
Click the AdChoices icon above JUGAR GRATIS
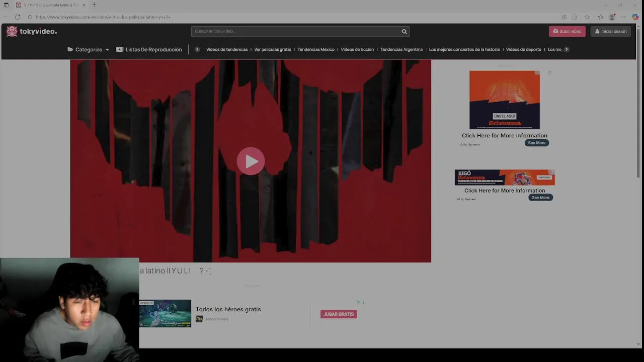358,302
